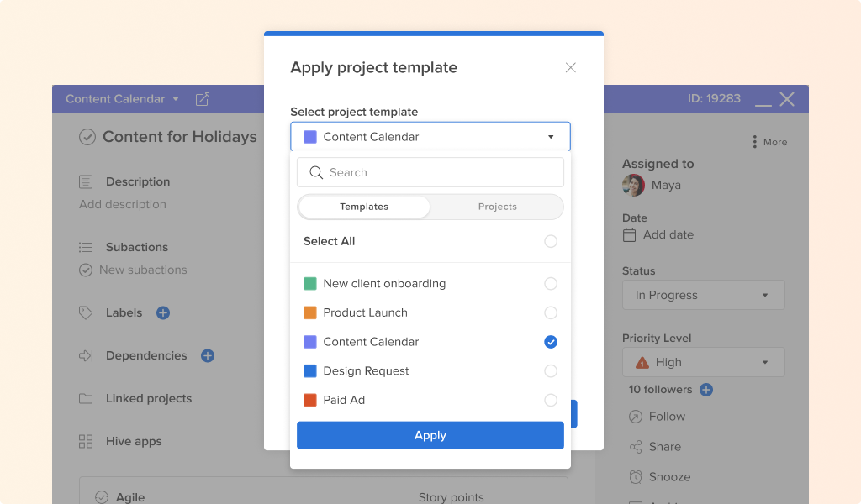Click the template Search field
This screenshot has height=504, width=861.
click(430, 172)
